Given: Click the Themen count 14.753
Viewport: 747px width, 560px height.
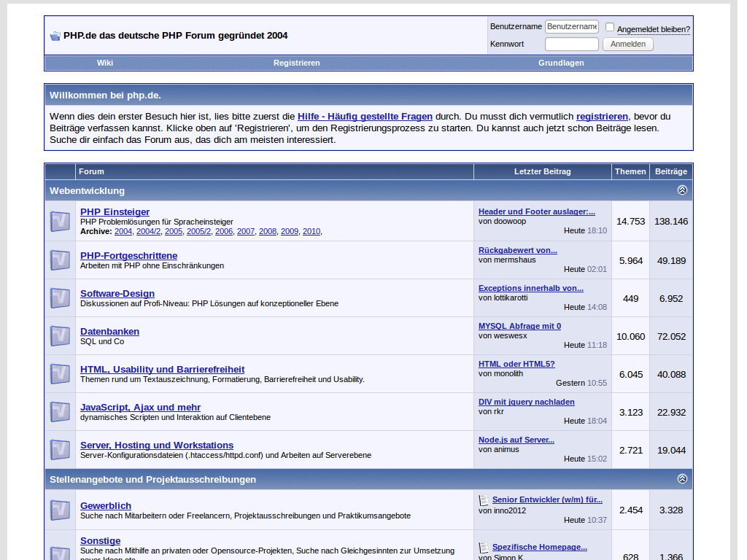Looking at the screenshot, I should [630, 222].
